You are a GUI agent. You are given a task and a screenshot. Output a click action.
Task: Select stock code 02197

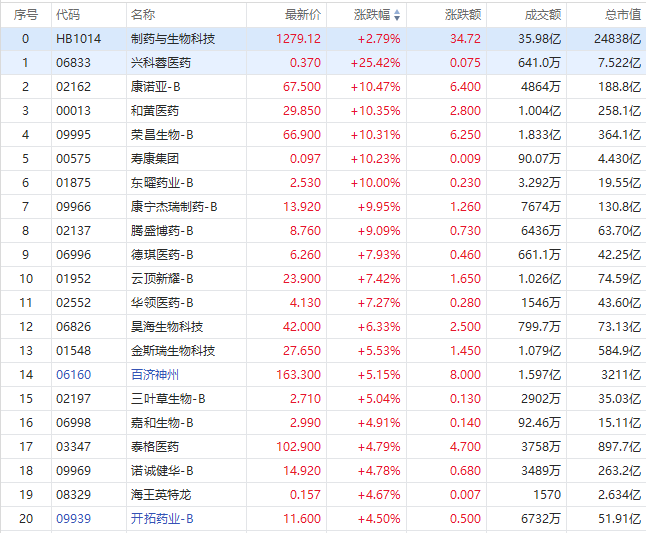[73, 399]
